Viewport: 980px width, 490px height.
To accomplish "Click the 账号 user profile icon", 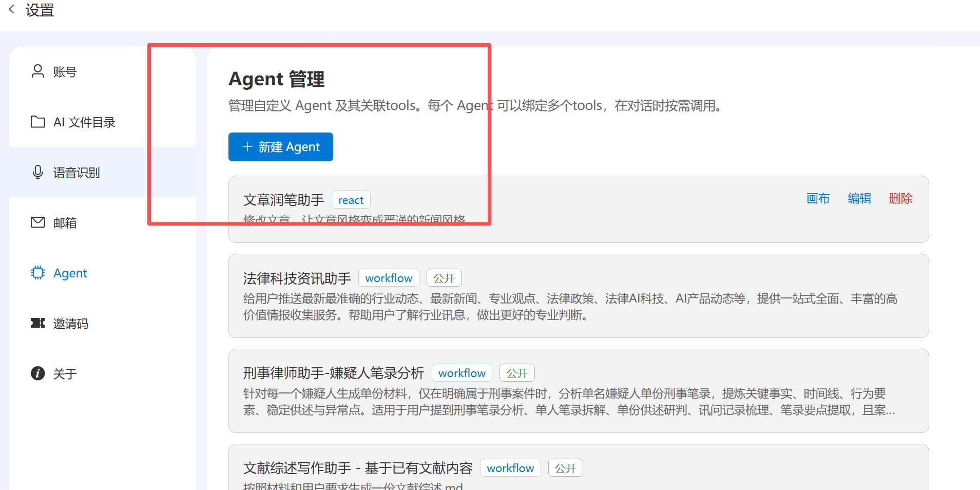I will click(37, 71).
